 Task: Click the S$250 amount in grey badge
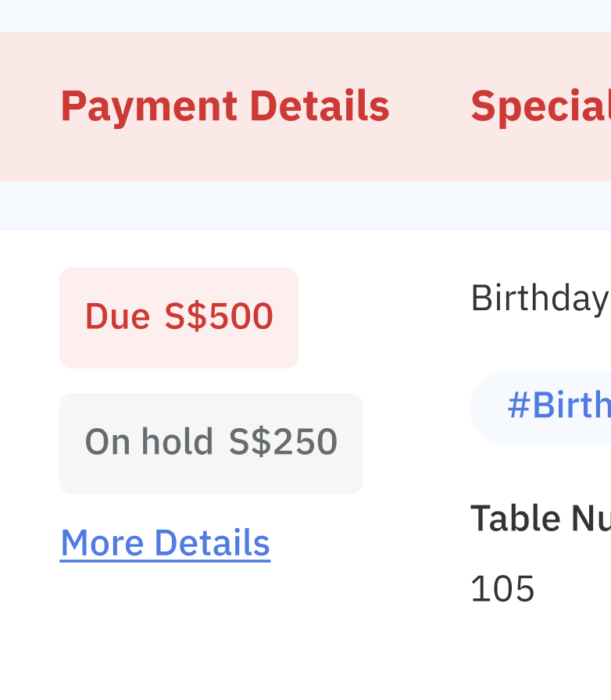[283, 442]
